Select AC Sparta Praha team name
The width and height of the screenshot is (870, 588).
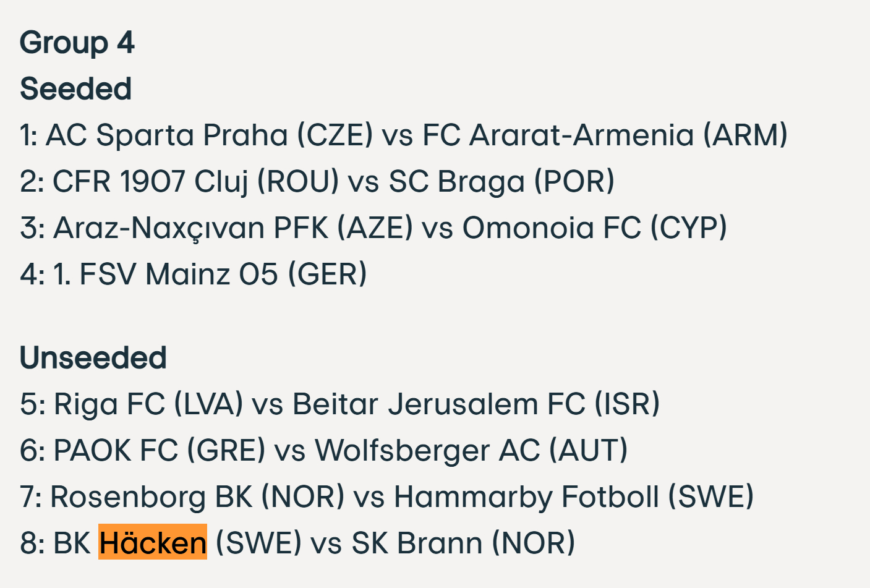pyautogui.click(x=167, y=135)
